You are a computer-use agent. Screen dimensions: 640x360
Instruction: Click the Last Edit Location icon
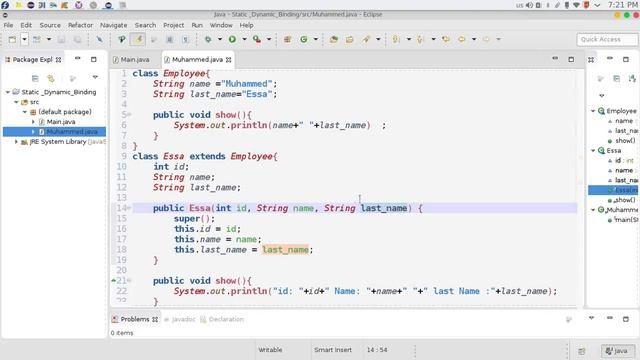pos(446,39)
